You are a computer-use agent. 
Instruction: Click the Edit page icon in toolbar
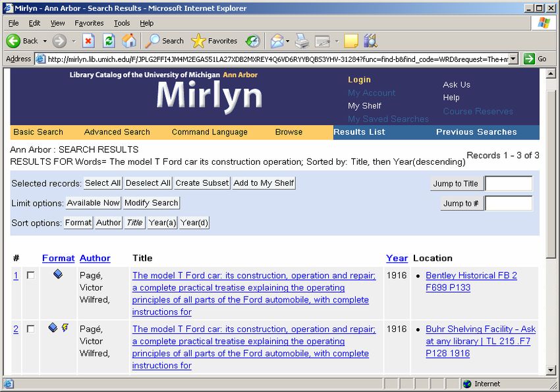pyautogui.click(x=322, y=42)
